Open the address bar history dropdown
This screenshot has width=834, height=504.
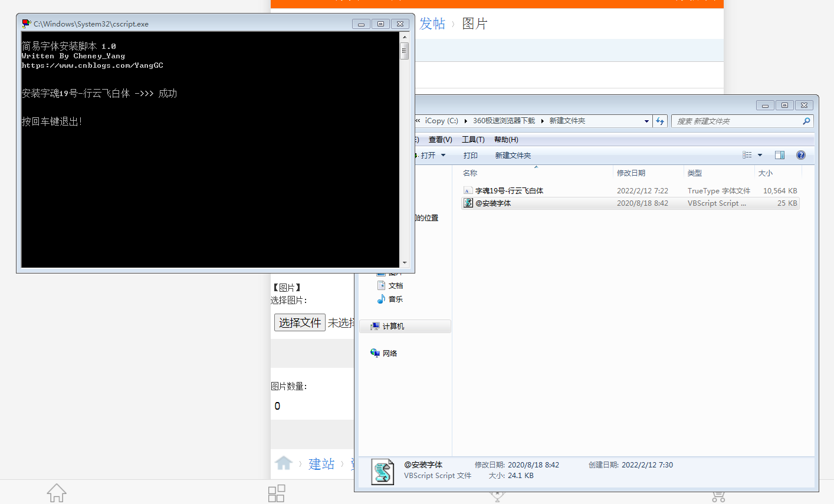coord(646,121)
